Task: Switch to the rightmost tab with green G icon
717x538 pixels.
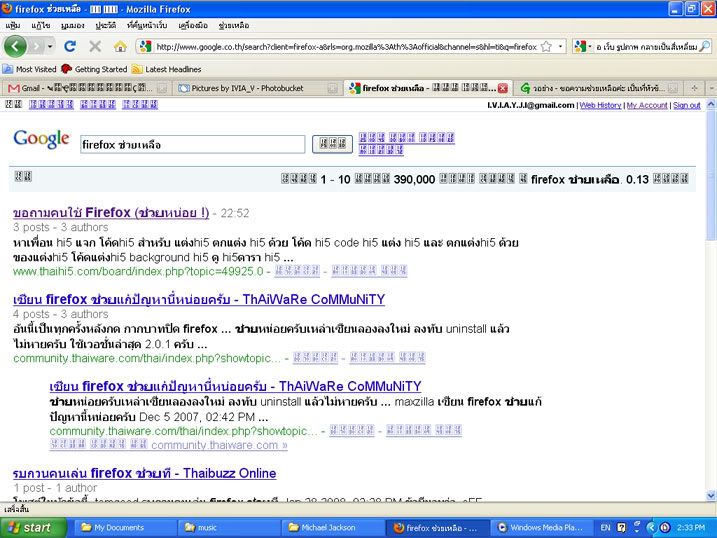Action: click(x=599, y=88)
